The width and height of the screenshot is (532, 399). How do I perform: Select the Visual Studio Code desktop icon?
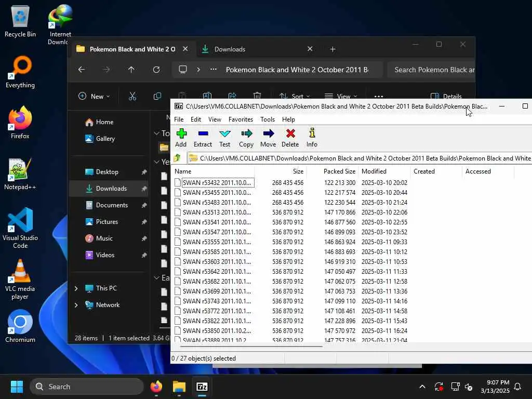click(20, 228)
